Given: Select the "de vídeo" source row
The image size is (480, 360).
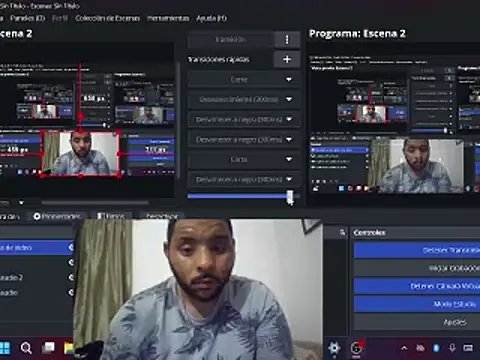Looking at the screenshot, I should [37, 248].
